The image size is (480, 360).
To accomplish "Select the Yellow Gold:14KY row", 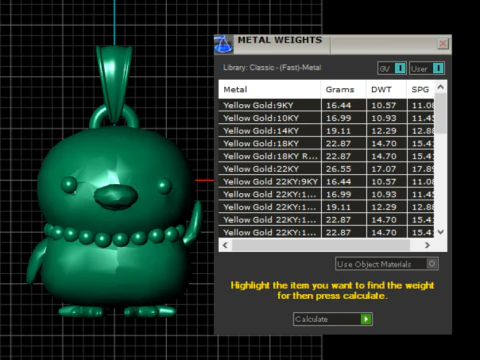I will [x=326, y=131].
